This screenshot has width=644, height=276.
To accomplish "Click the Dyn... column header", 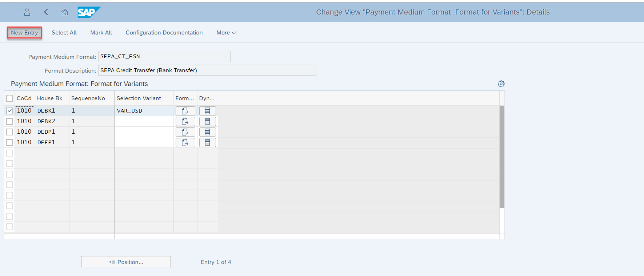I will tap(207, 98).
